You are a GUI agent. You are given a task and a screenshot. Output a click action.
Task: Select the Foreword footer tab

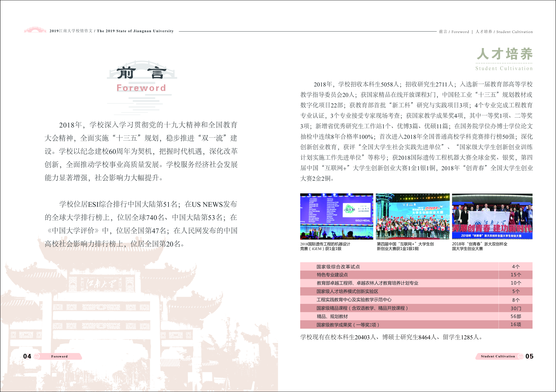click(60, 356)
